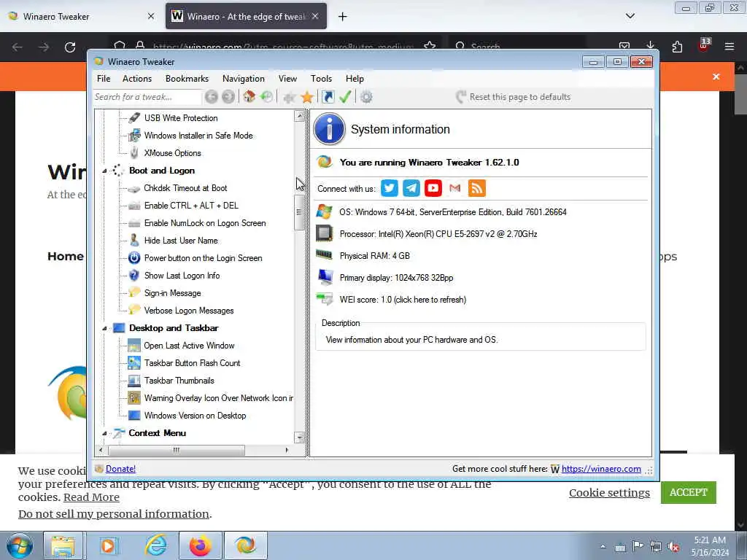Click the Forward navigation arrow in Winaero toolbar
Viewport: 747px width, 560px height.
click(x=228, y=97)
